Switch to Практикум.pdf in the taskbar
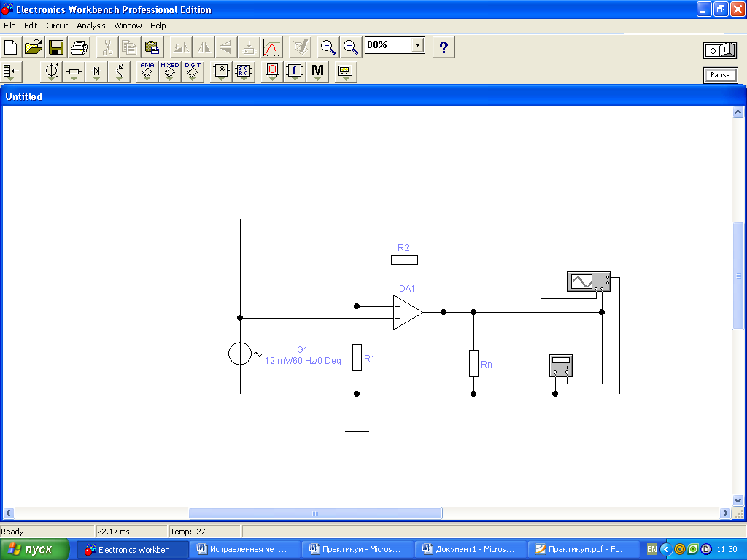The image size is (747, 560). 582,549
